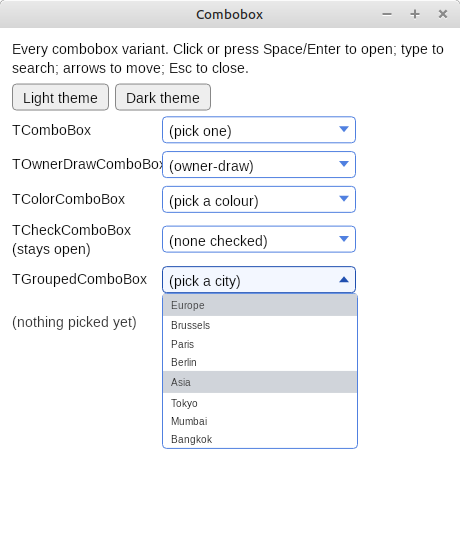
Task: Choose Paris in the dropdown list
Action: [260, 344]
